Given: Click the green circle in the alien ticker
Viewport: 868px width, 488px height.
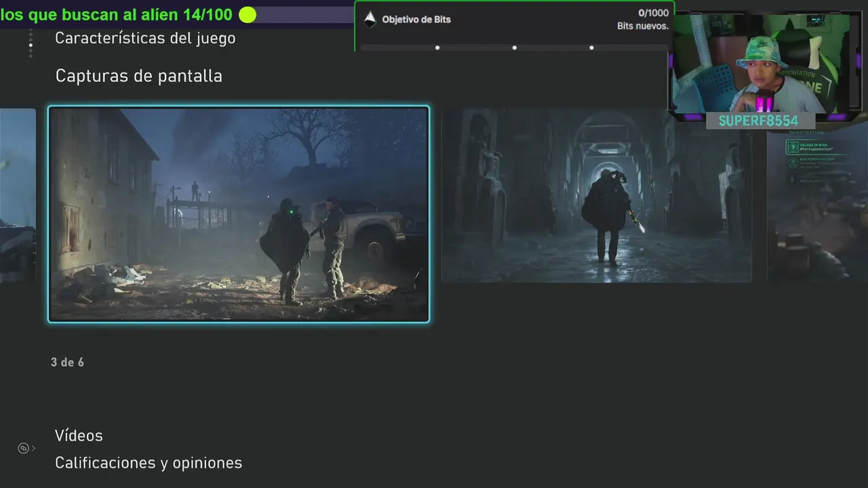Looking at the screenshot, I should pos(248,14).
